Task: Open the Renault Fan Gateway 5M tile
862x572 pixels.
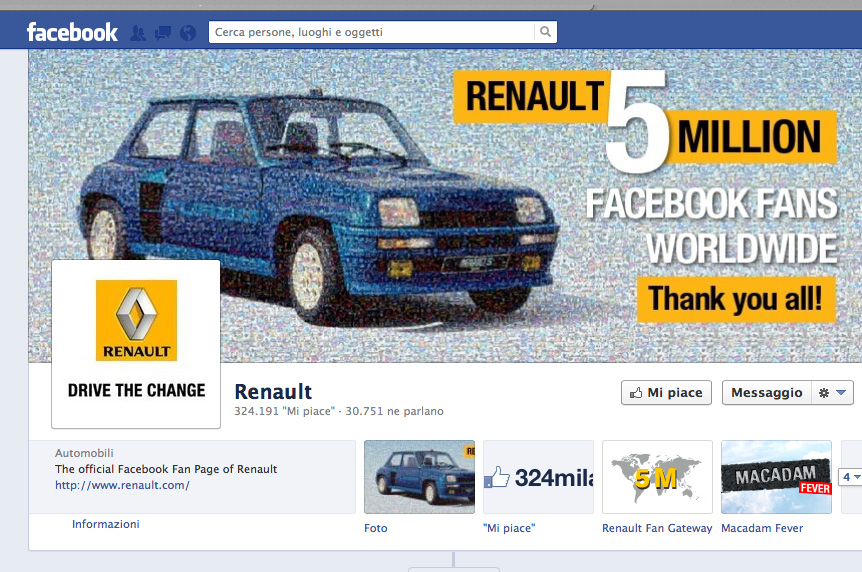Action: tap(657, 477)
